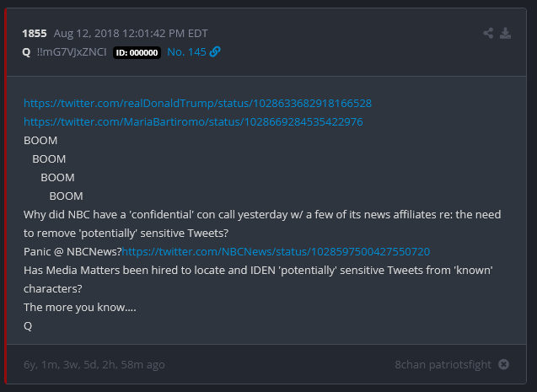537x392 pixels.
Task: Click the tripcode !!mG7VJxZNCI
Action: coord(72,51)
